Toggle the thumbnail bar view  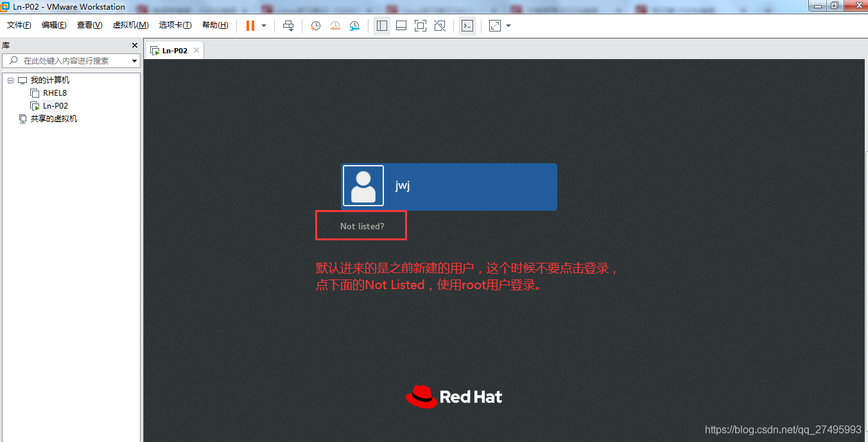coord(401,26)
